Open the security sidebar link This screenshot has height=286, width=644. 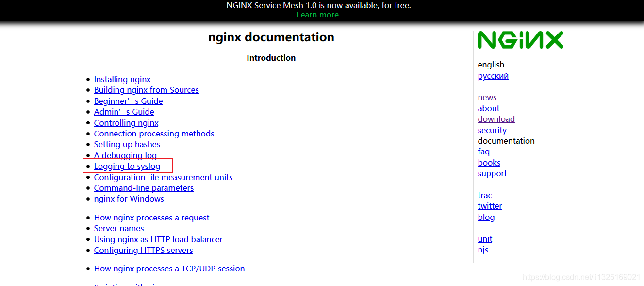492,130
